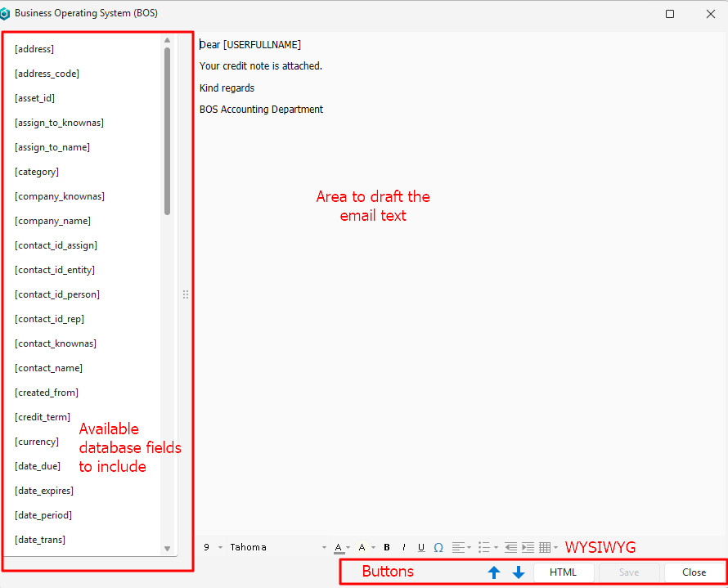The image size is (728, 588).
Task: Click the decrease indent icon
Action: tap(510, 548)
